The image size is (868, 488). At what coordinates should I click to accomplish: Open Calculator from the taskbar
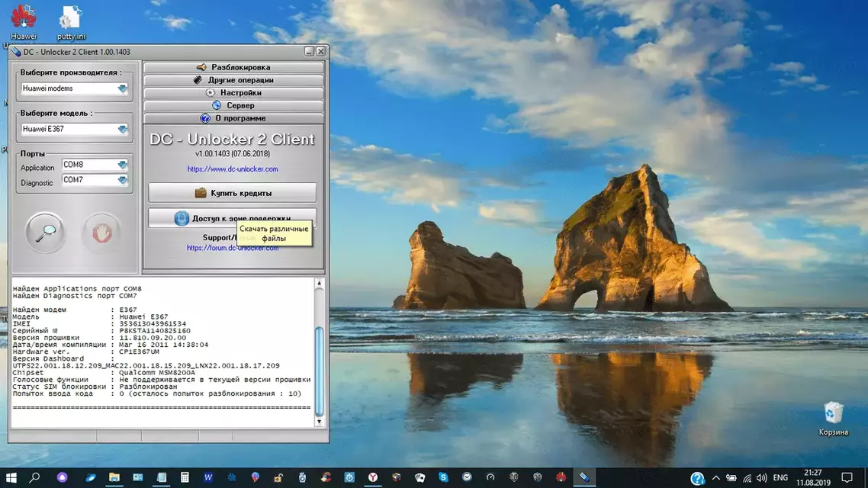(x=185, y=478)
